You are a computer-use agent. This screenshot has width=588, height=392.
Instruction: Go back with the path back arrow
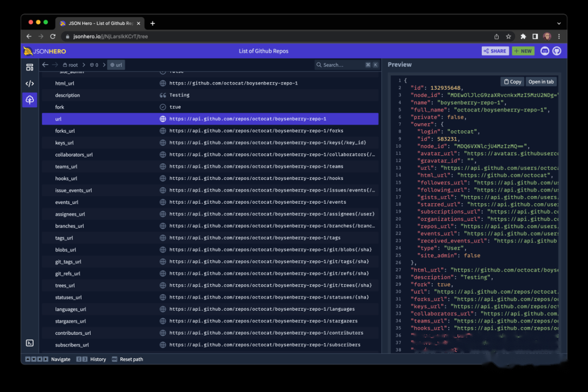(x=45, y=65)
